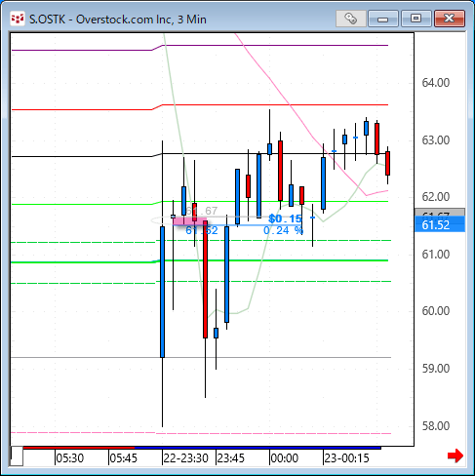Viewport: 475px width, 476px height.
Task: Click the 22-23:30 time axis label
Action: click(185, 458)
